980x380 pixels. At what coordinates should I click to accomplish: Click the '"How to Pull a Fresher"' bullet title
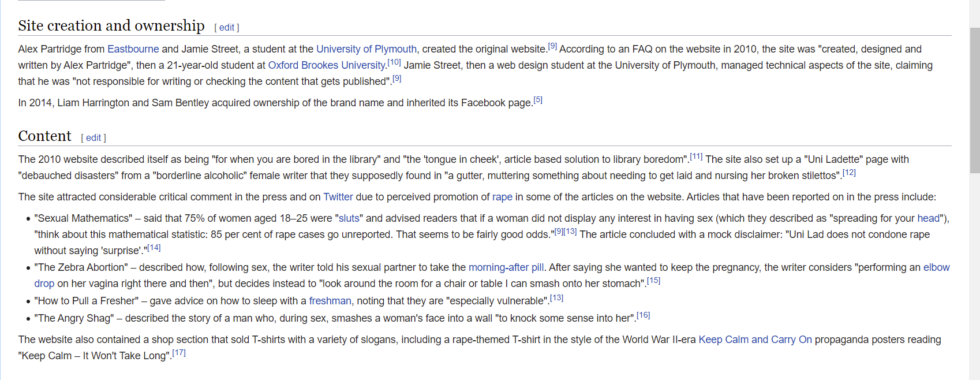[x=87, y=301]
